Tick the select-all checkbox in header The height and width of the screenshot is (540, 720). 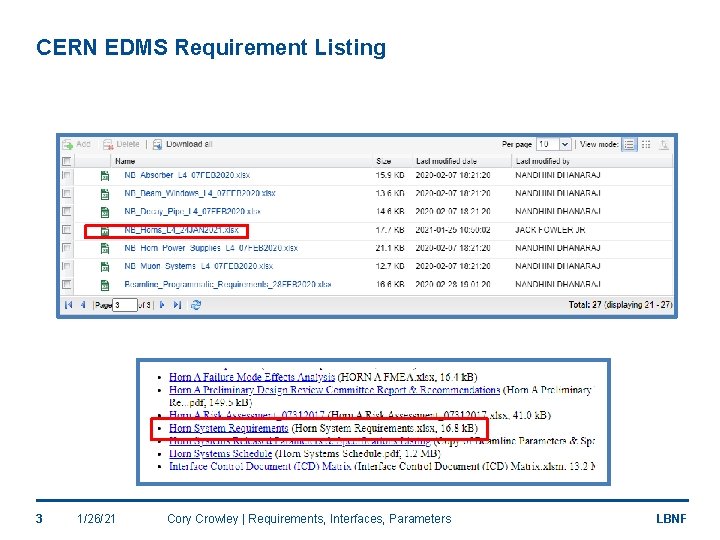point(67,161)
